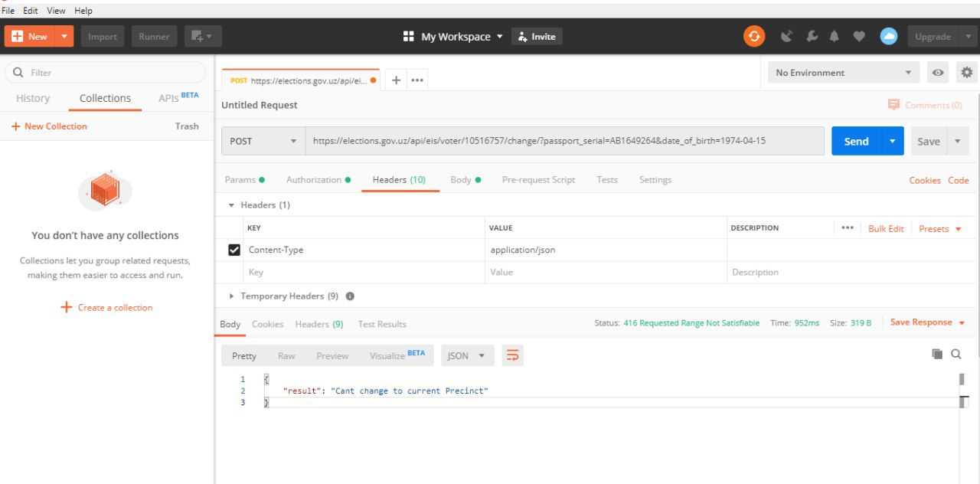
Task: Click the empty Key input cell
Action: tap(364, 273)
